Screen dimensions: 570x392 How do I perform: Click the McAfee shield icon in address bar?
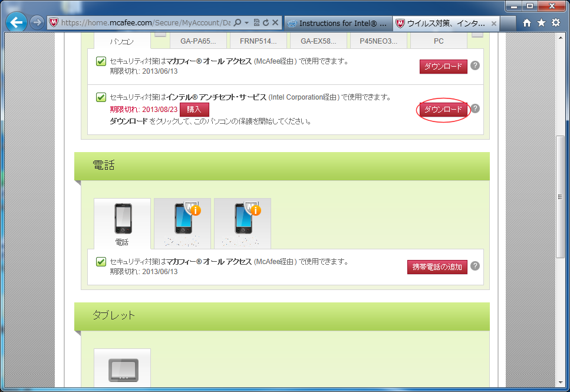coord(54,22)
